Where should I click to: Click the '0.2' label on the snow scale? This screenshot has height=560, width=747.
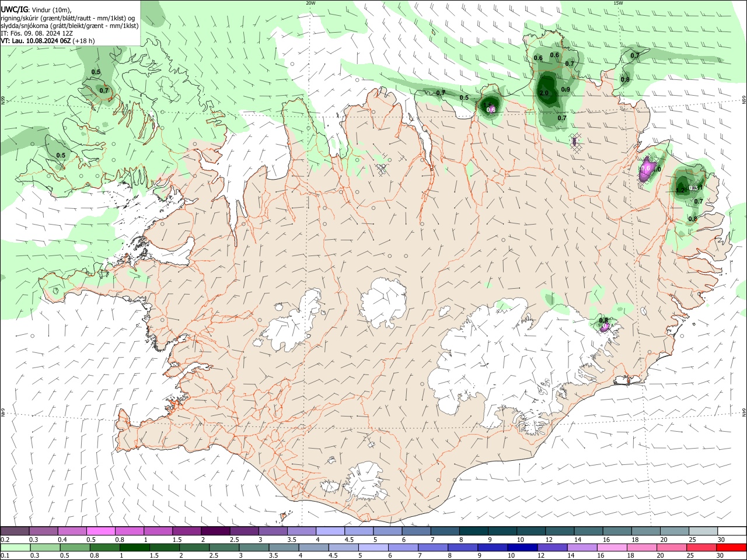pyautogui.click(x=5, y=540)
